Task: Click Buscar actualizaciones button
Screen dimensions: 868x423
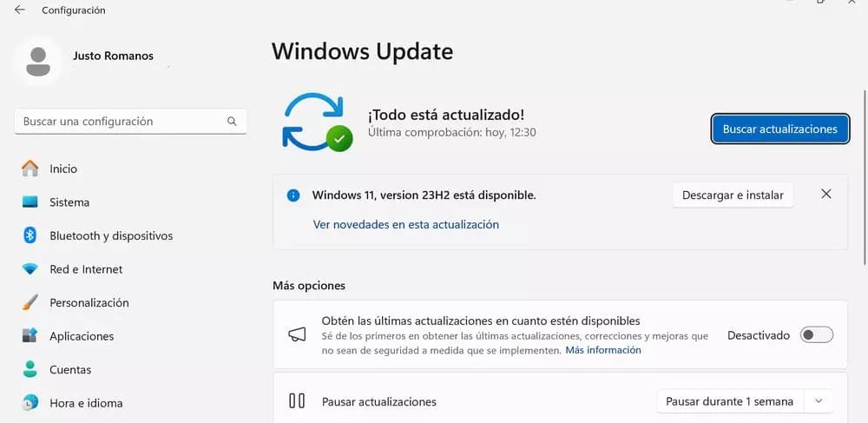Action: coord(780,129)
